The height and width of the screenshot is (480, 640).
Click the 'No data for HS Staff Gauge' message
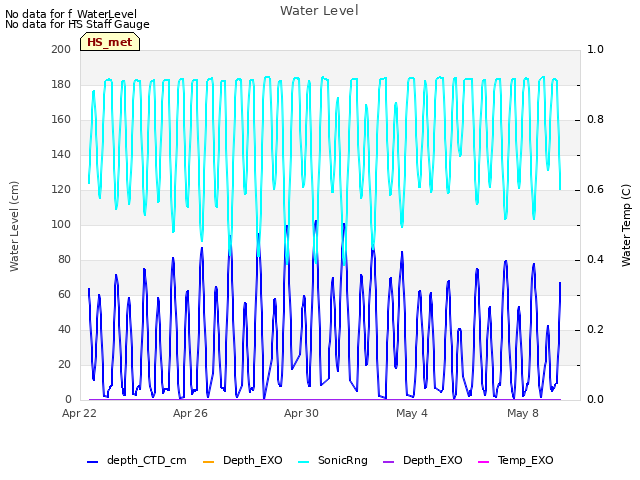click(x=77, y=24)
